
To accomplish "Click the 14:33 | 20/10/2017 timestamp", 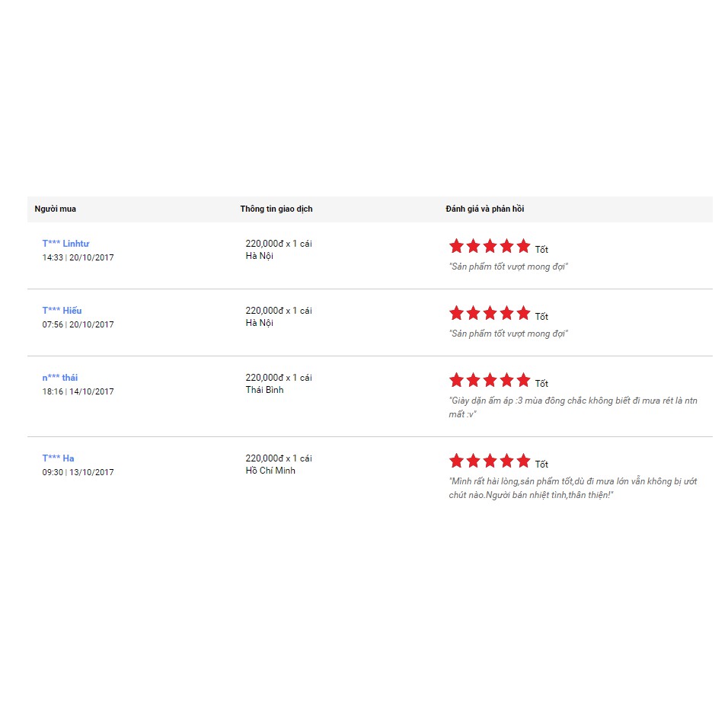I will [x=78, y=257].
